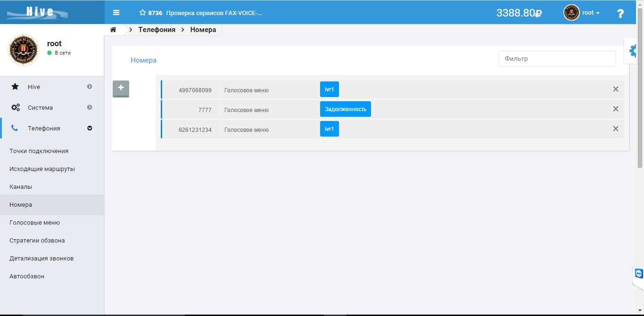644x316 pixels.
Task: Click the В сети online status
Action: coord(59,53)
